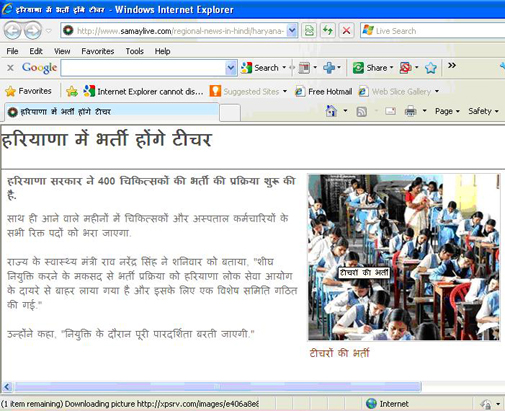Image resolution: width=505 pixels, height=411 pixels.
Task: Click the Forward navigation button
Action: point(33,31)
